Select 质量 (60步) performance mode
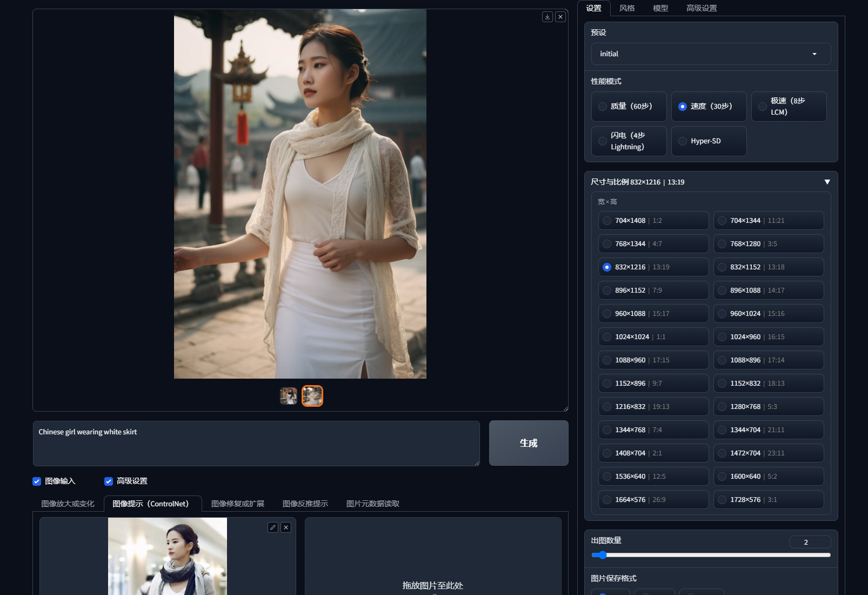The image size is (868, 595). pyautogui.click(x=629, y=107)
